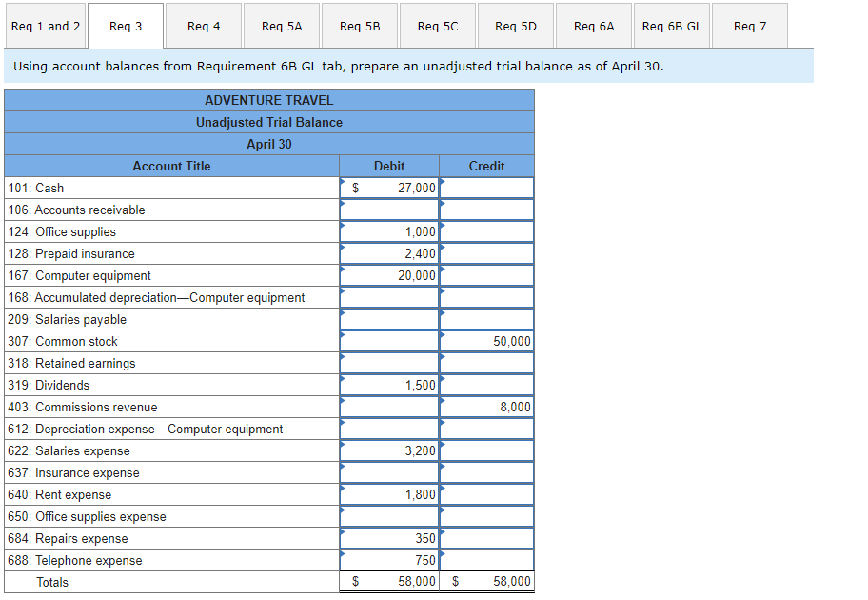Click the Dividends credit cell
This screenshot has width=868, height=600.
pyautogui.click(x=487, y=385)
